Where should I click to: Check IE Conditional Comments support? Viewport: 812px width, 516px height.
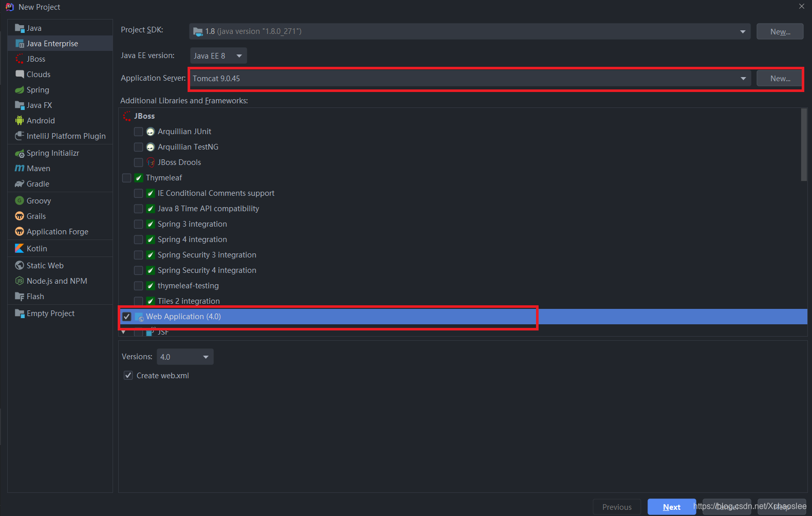tap(138, 193)
